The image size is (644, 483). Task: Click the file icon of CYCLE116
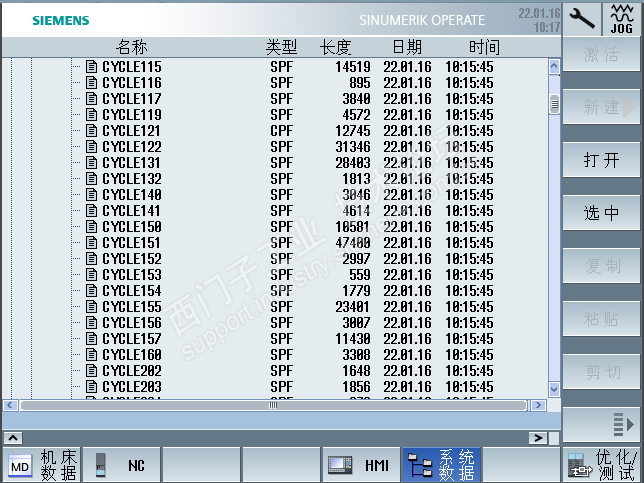pos(91,83)
